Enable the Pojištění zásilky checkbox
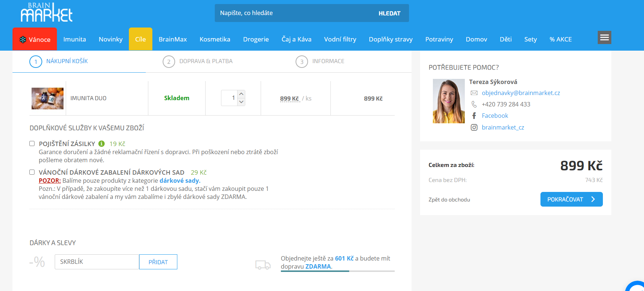The height and width of the screenshot is (291, 644). (32, 143)
